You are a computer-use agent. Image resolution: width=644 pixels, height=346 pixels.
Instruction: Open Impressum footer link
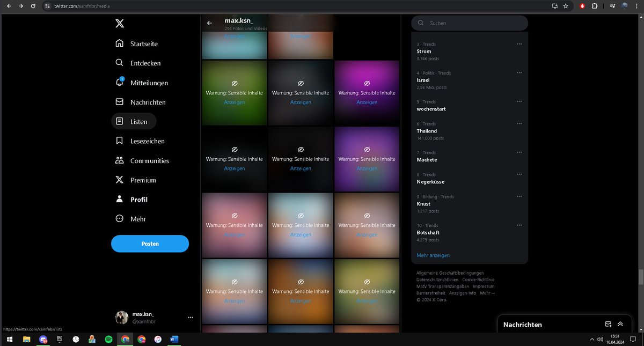(x=484, y=286)
